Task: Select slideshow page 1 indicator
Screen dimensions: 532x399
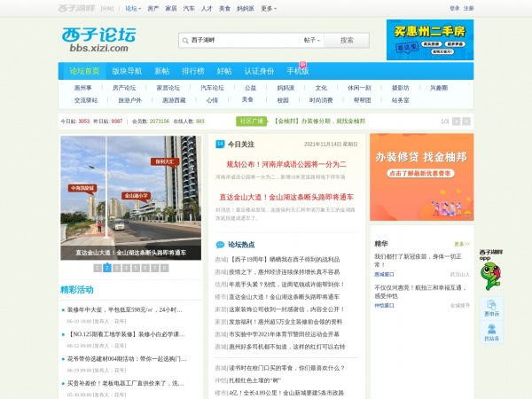Action: (98, 268)
